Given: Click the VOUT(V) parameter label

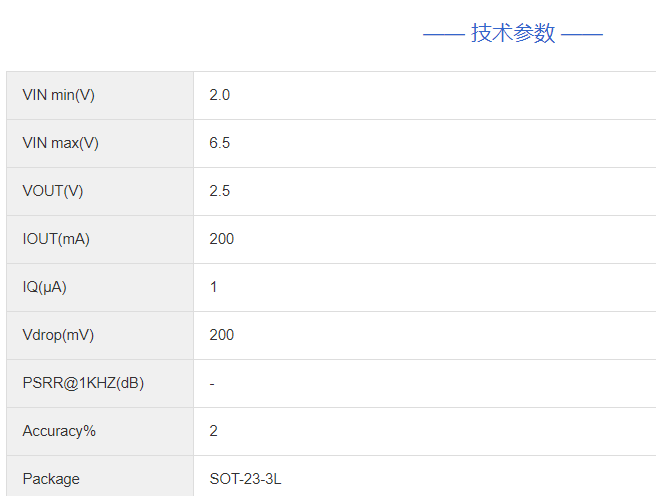Looking at the screenshot, I should 53,191.
